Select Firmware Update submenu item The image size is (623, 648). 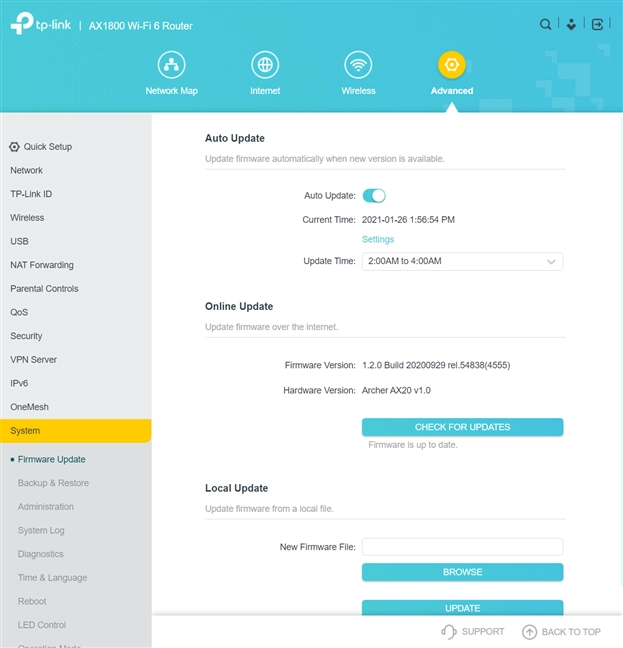tap(52, 459)
